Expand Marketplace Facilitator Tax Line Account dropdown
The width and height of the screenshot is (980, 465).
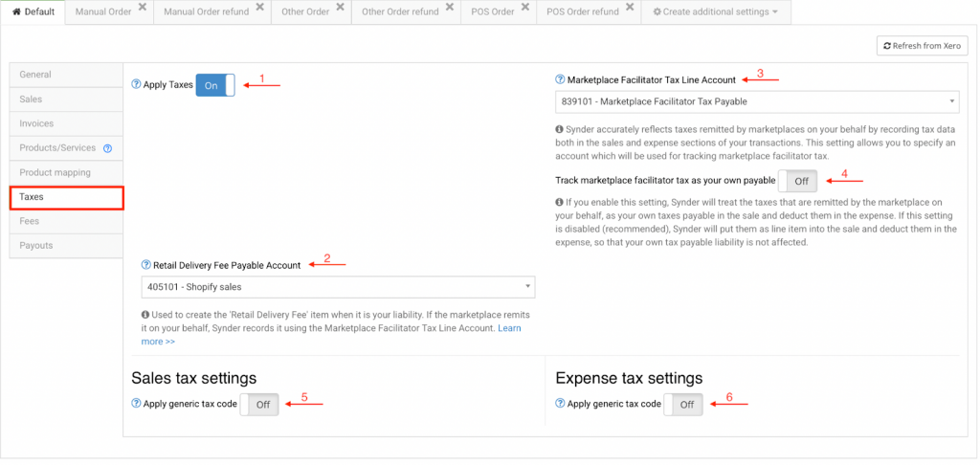[x=756, y=101]
